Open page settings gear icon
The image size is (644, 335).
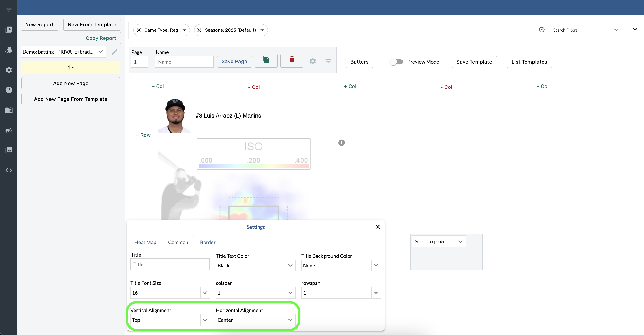point(313,61)
